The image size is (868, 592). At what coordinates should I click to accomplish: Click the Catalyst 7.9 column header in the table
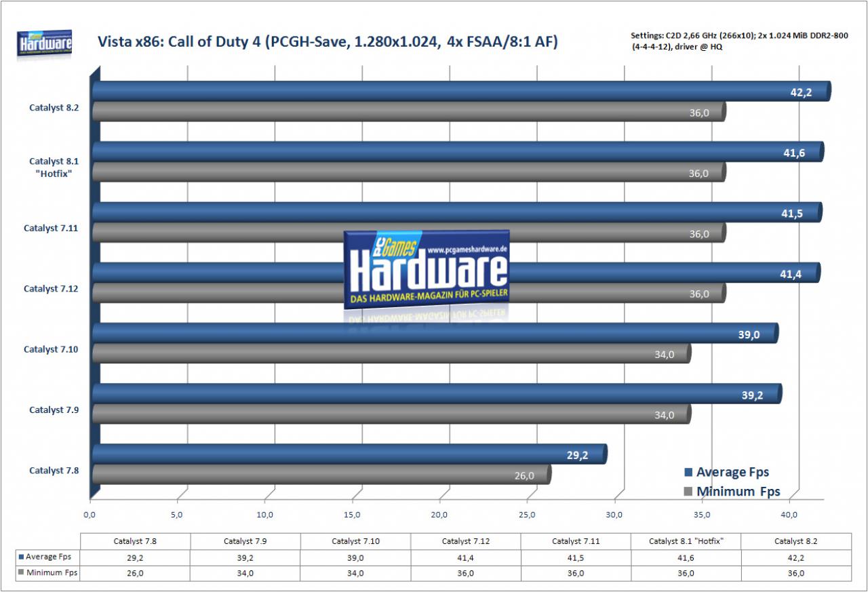coord(245,541)
